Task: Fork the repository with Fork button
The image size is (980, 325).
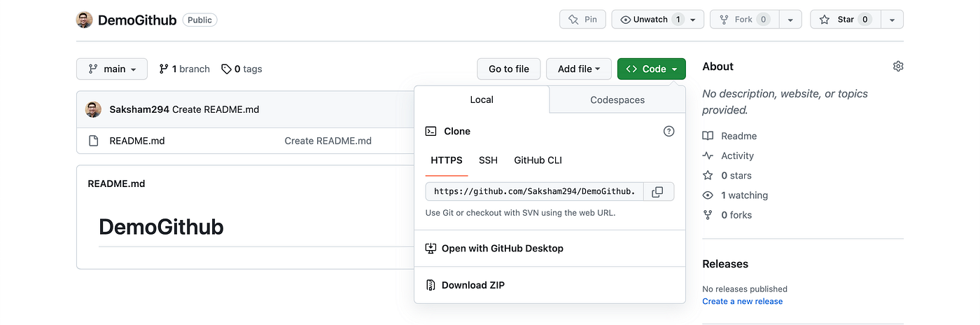Action: pos(744,20)
